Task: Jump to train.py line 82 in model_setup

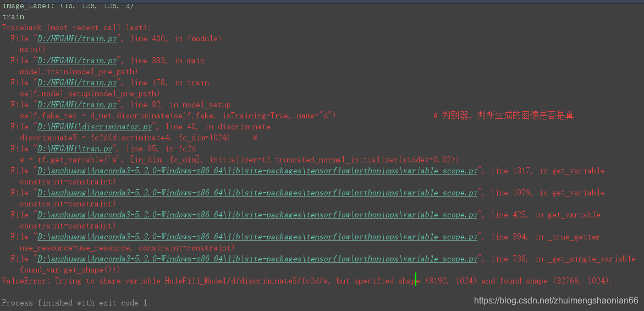Action: 77,105
